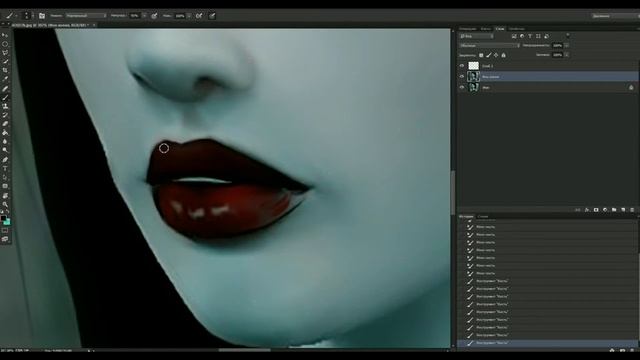Select the Paint Bucket tool

5,133
